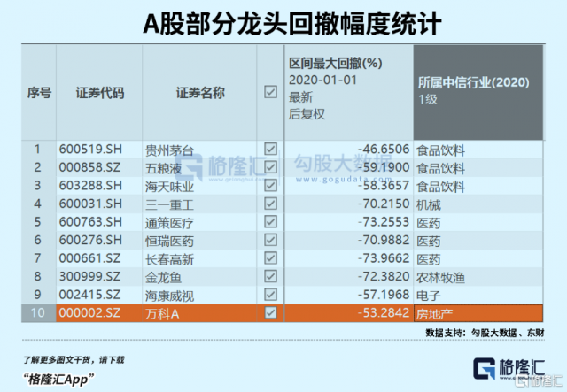Uncheck the checkbox for 贵州茅台 row
The width and height of the screenshot is (567, 392).
coord(270,150)
